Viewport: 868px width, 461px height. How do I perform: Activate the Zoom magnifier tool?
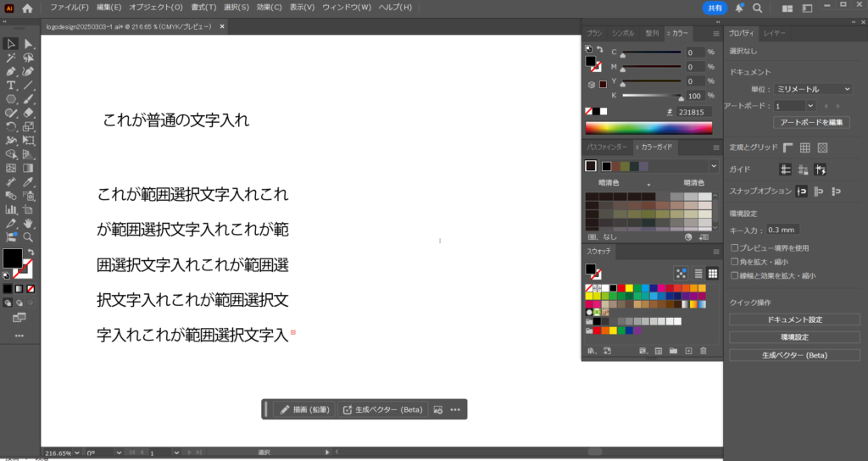click(29, 237)
